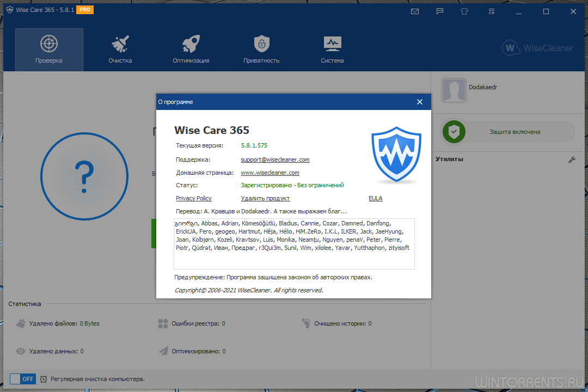Screen dimensions: 588x392
Task: Click the WiseCleaner logo
Action: pyautogui.click(x=537, y=48)
